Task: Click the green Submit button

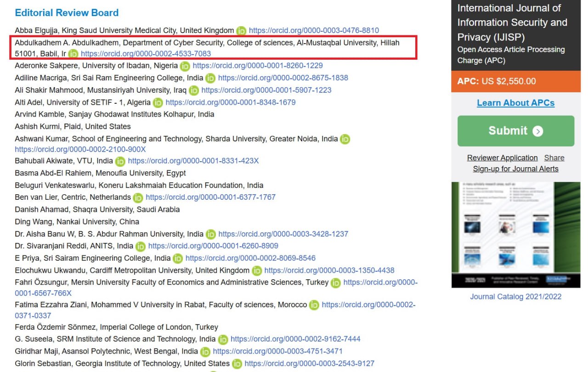Action: (x=516, y=131)
